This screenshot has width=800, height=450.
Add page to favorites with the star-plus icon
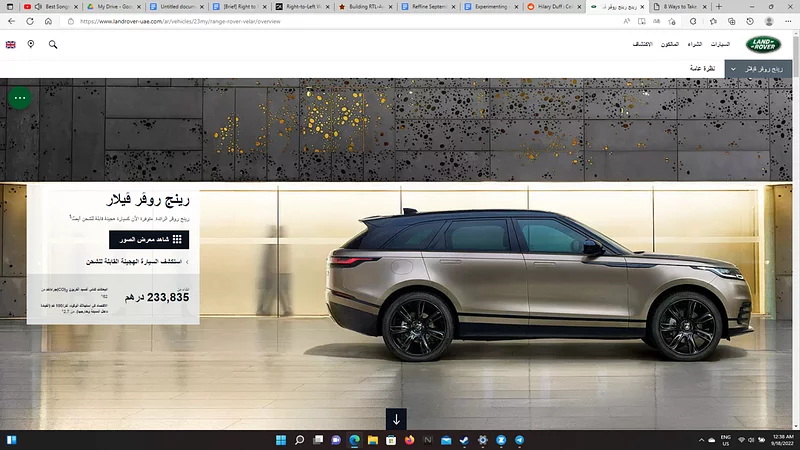(672, 21)
